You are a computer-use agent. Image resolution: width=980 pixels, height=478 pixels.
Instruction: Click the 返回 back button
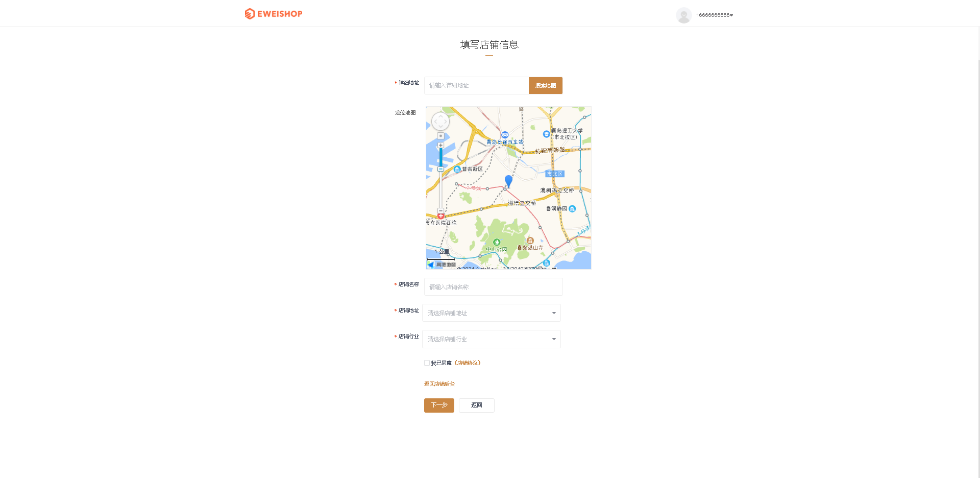[477, 405]
